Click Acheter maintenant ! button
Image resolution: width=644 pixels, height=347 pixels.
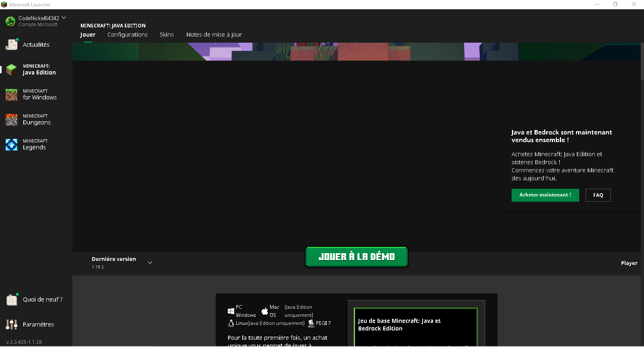pos(545,195)
